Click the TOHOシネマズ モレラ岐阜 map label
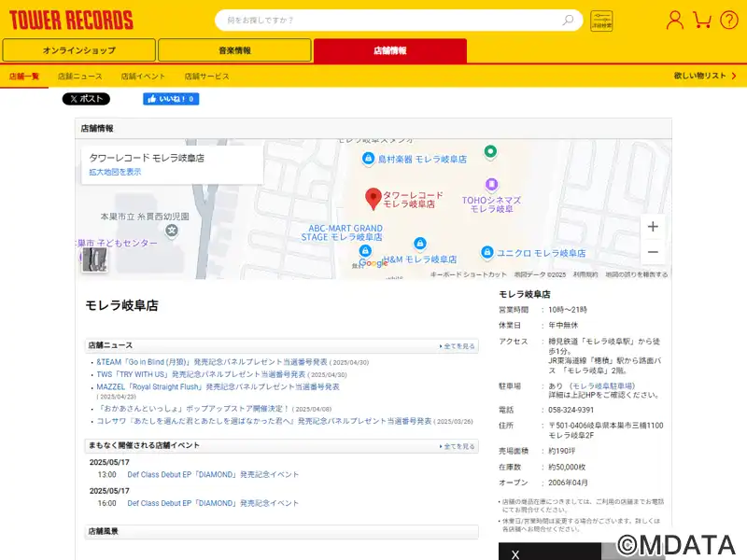Viewport: 747px width, 560px height. (x=492, y=204)
